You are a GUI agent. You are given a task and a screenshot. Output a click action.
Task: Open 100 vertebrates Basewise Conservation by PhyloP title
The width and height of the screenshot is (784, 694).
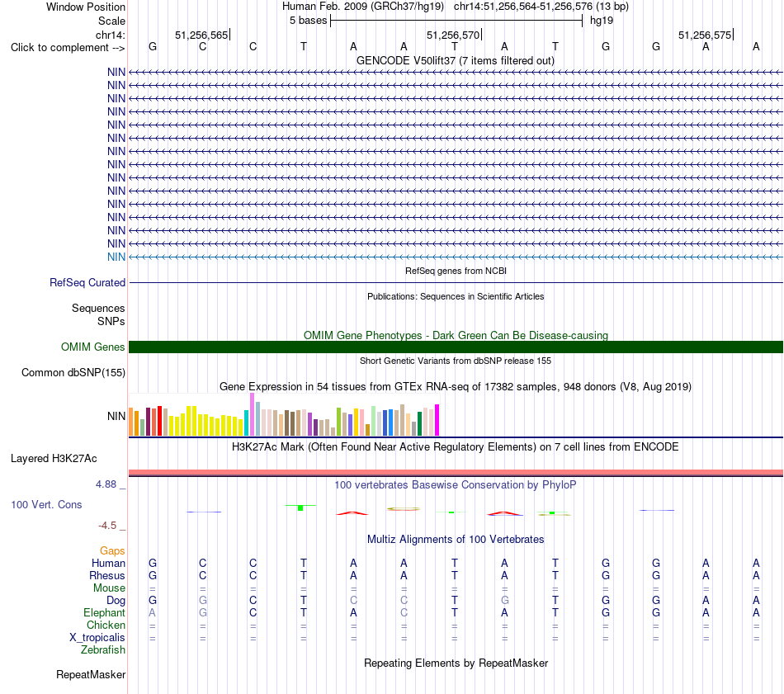[455, 485]
